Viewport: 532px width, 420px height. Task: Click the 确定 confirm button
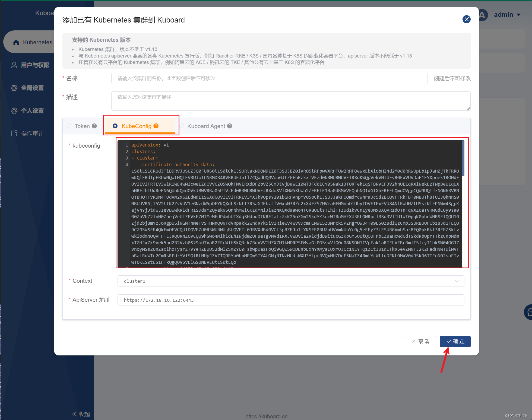tap(455, 342)
